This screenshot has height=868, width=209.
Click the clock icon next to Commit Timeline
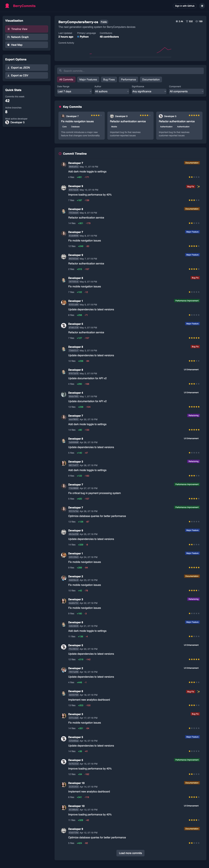pos(60,153)
